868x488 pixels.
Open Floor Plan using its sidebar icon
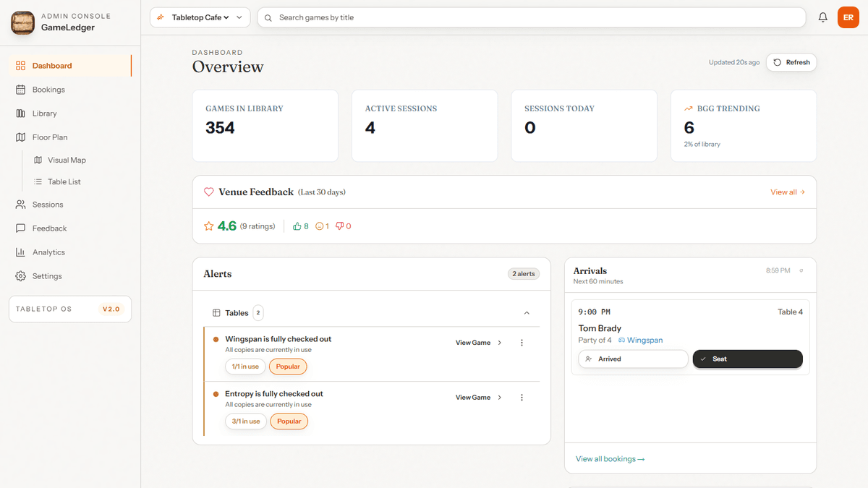pyautogui.click(x=20, y=137)
